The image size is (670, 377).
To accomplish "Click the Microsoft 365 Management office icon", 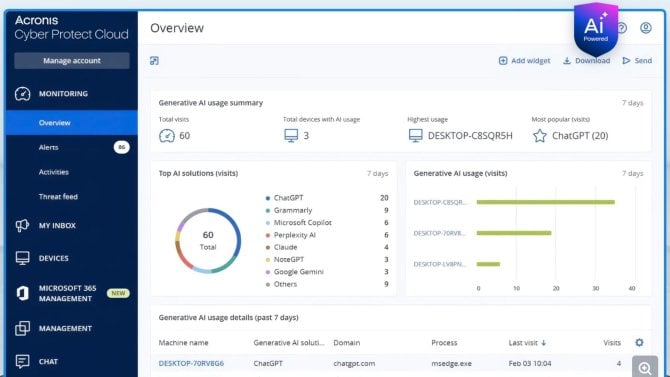I will 23,293.
